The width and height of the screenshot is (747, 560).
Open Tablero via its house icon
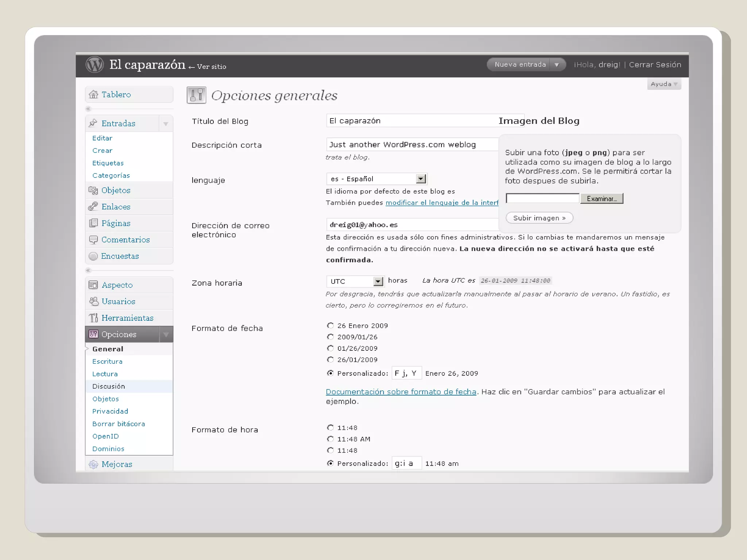click(x=93, y=94)
